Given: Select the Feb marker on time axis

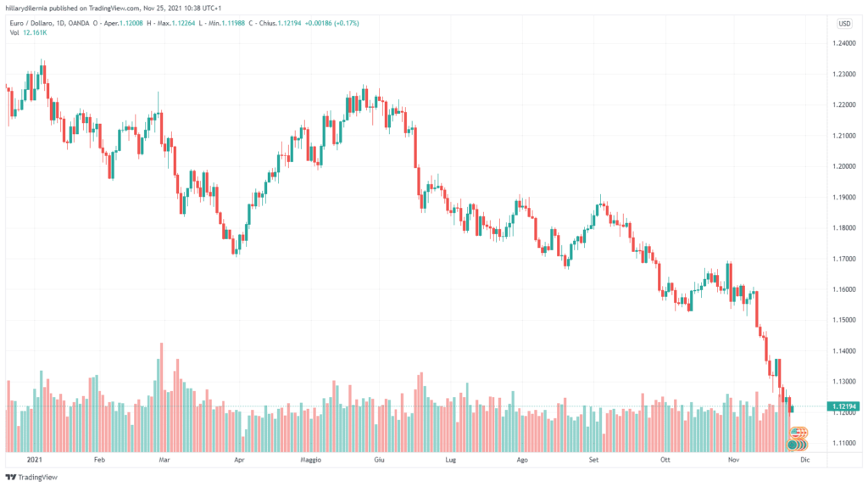Looking at the screenshot, I should click(x=99, y=459).
